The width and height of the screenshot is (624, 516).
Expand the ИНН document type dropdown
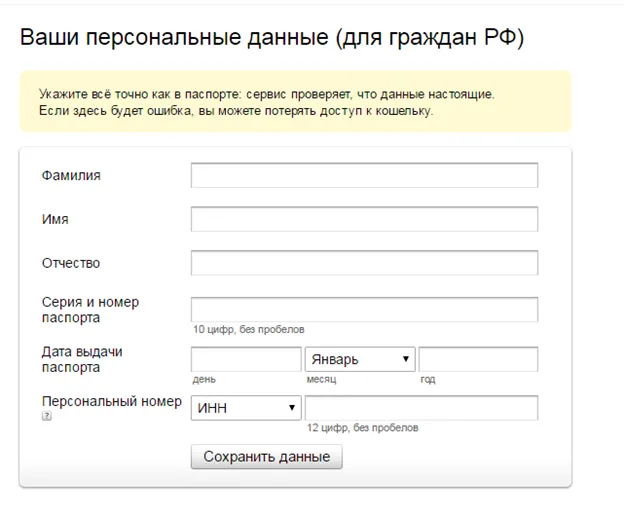pos(246,408)
